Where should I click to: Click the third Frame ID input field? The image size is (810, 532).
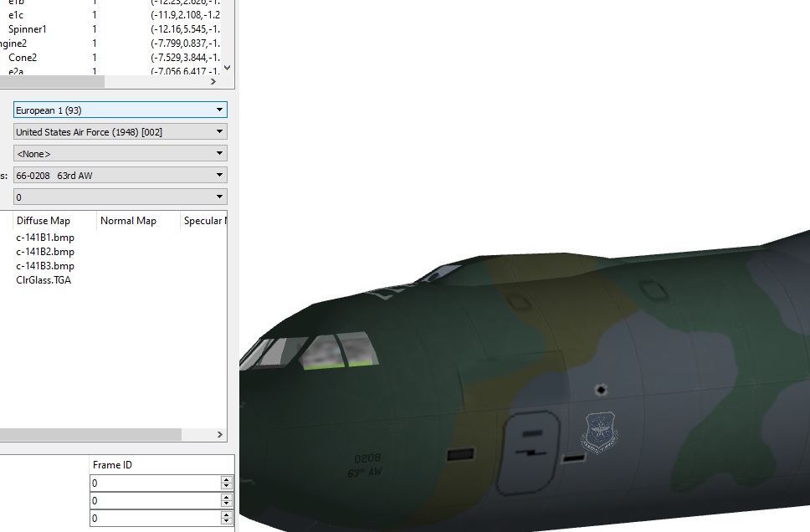point(156,518)
